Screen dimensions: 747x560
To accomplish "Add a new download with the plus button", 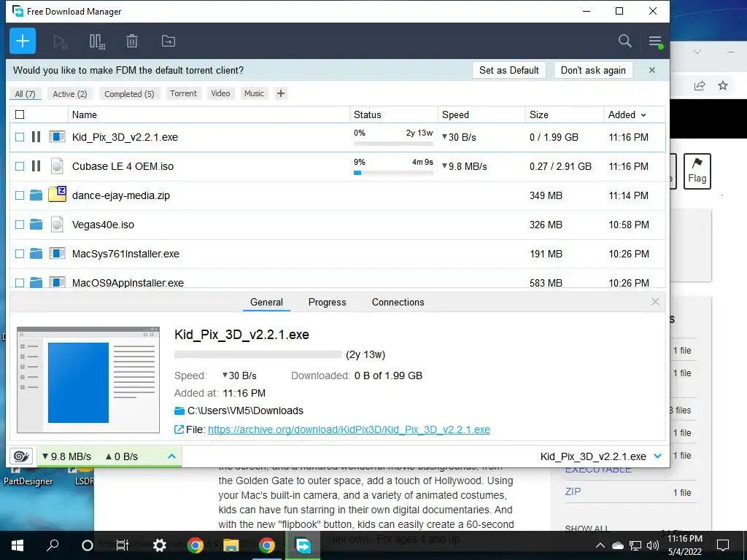I will coord(23,41).
